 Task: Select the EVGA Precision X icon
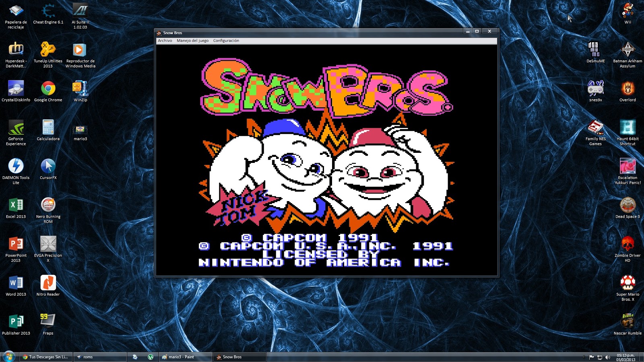(48, 249)
